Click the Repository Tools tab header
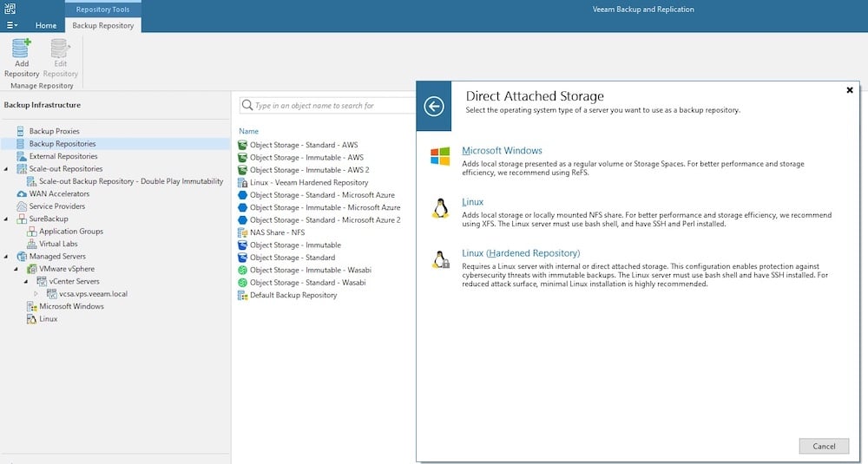This screenshot has width=868, height=464. tap(103, 10)
